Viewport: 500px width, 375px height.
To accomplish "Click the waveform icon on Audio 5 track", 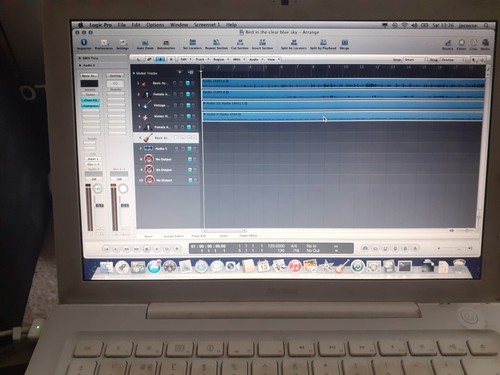I will (x=148, y=148).
